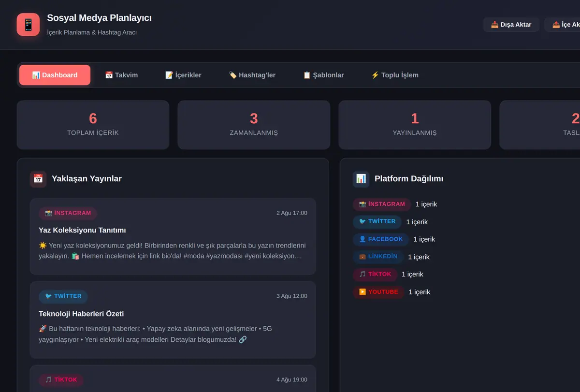The width and height of the screenshot is (580, 392).
Task: Click the 'Sosyal Medya Planlayıcı' title
Action: (99, 18)
